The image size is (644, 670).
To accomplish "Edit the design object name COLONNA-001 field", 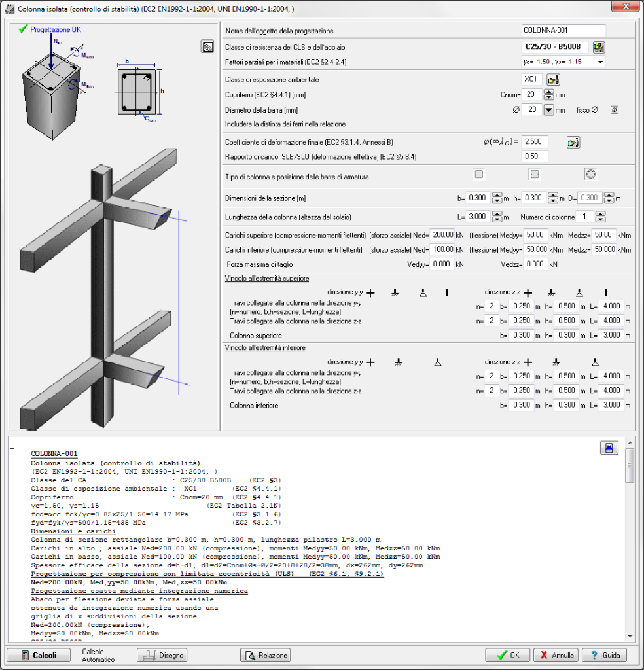I will pos(563,30).
